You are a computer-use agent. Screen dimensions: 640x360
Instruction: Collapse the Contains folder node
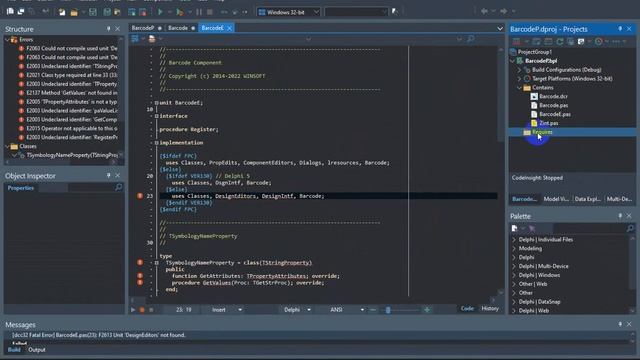pos(519,87)
